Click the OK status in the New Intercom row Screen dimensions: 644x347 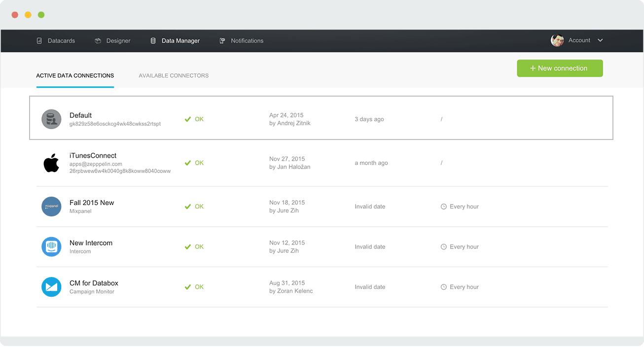click(199, 247)
